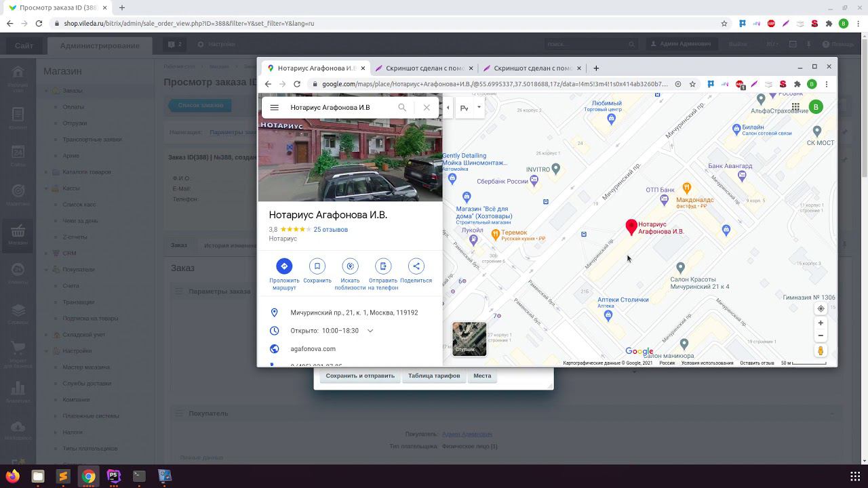Open PhpStorm from the dock
The height and width of the screenshot is (488, 868).
(114, 476)
